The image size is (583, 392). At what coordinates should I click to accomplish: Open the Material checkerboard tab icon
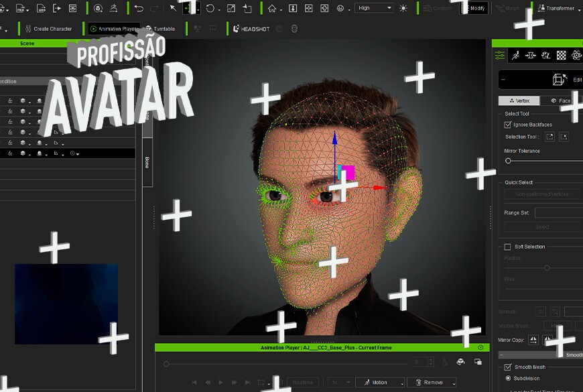click(561, 56)
